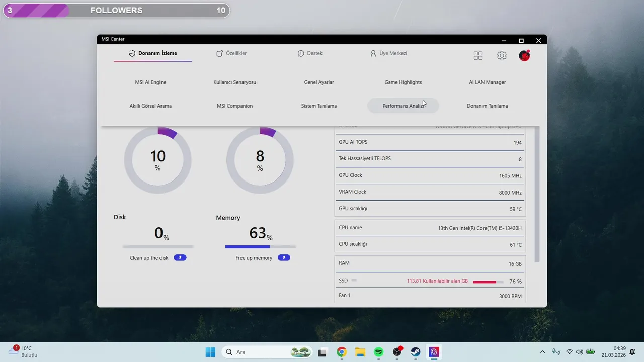Open File Explorer from taskbar

(360, 352)
